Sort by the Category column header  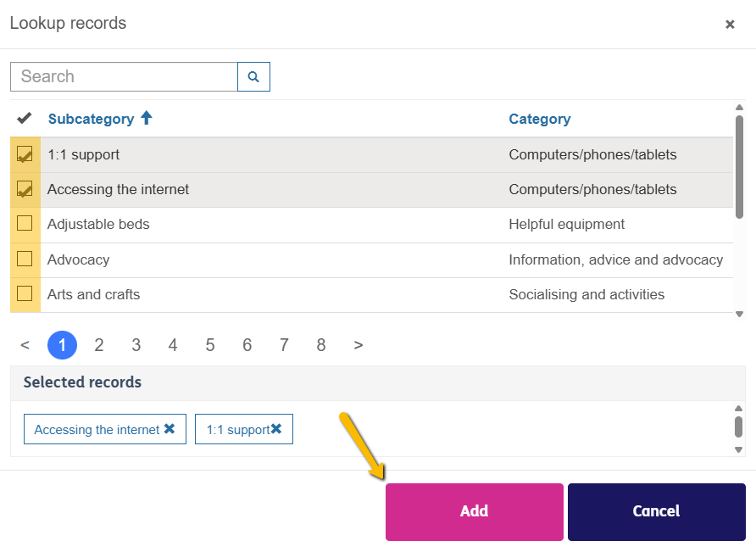[x=540, y=119]
